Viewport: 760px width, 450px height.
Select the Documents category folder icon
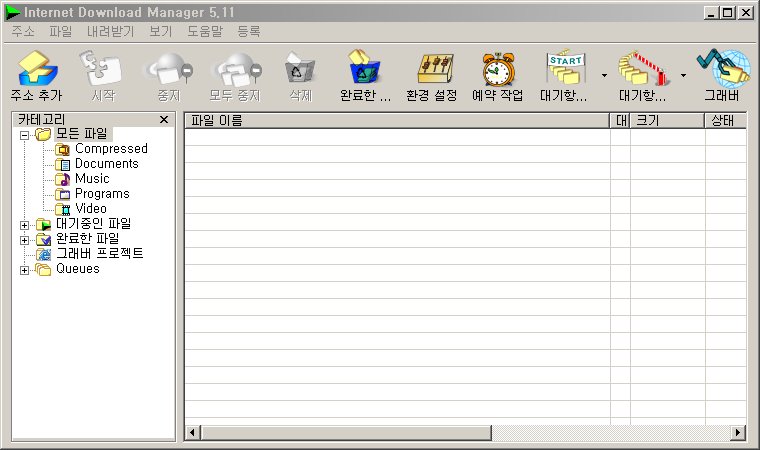pos(63,164)
